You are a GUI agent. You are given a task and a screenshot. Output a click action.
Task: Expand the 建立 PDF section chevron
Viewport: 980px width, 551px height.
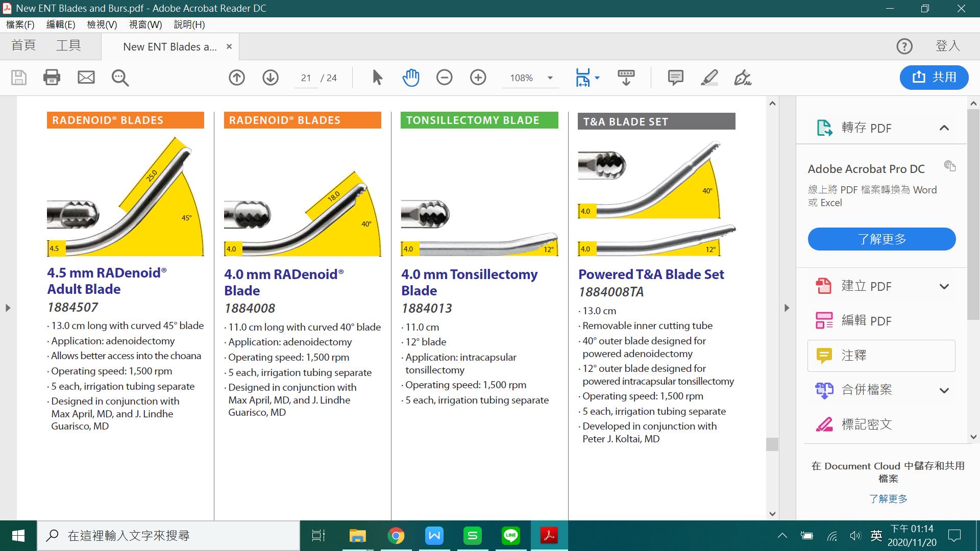pos(944,287)
